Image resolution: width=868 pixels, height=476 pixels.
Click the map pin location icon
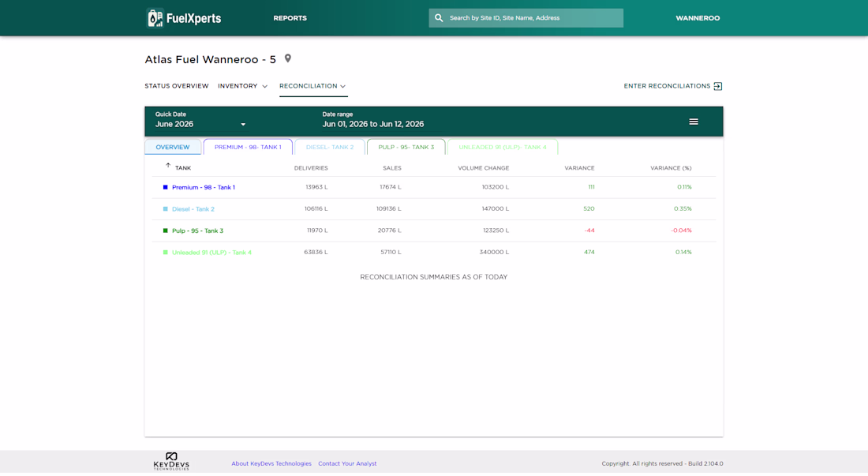pos(288,58)
